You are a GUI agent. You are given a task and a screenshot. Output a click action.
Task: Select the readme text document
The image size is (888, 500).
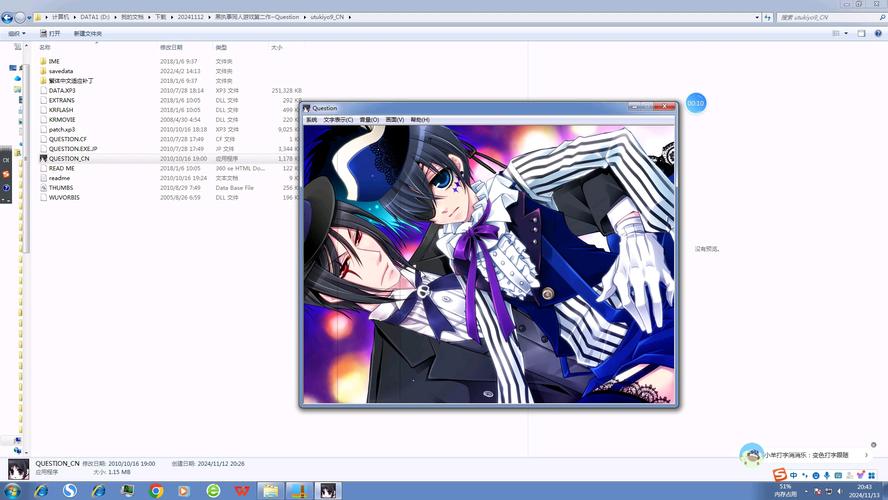(x=59, y=178)
